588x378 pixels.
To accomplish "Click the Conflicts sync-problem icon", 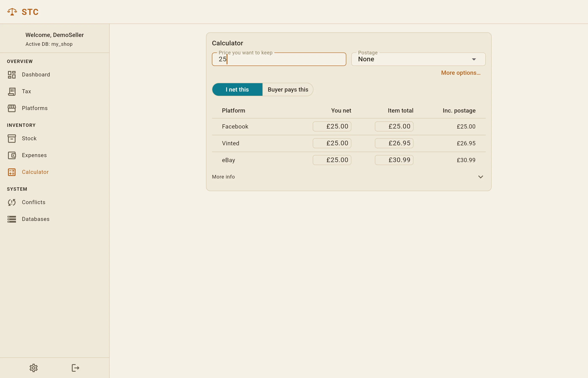I will [12, 202].
